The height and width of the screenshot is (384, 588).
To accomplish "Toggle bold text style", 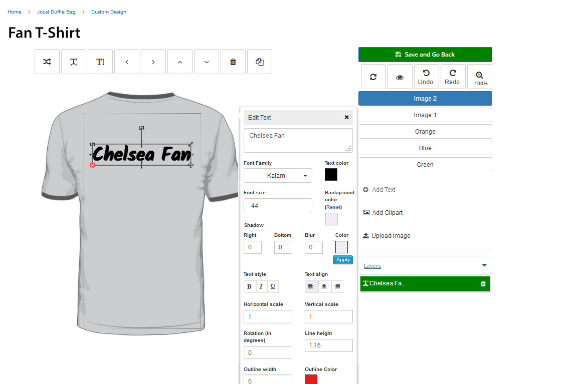I will (x=249, y=286).
